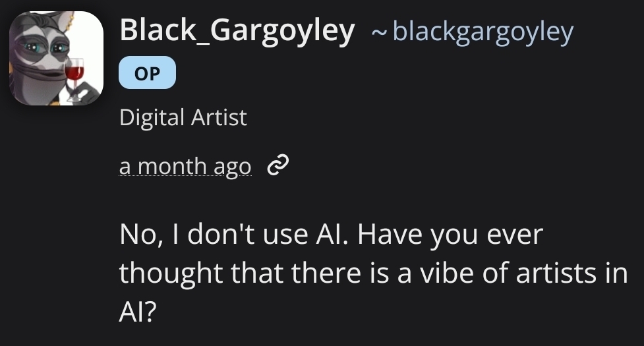Click the comment's first line "No, I don't use AI"
The width and height of the screenshot is (644, 346).
[x=235, y=235]
